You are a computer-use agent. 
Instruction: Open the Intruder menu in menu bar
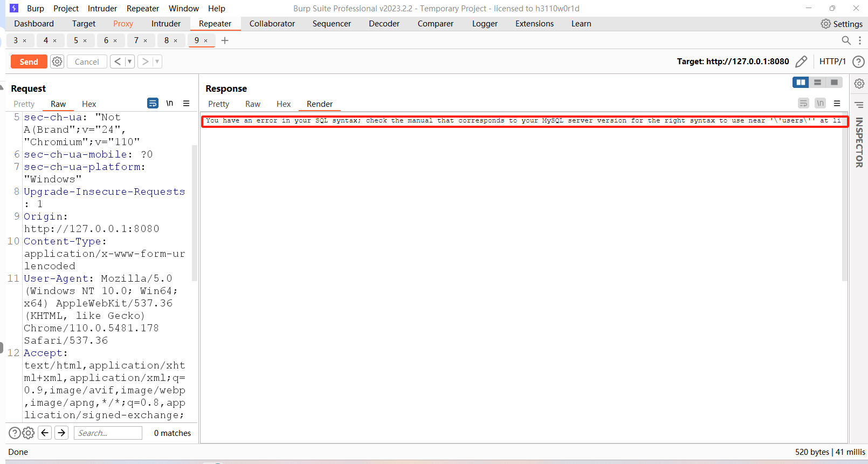pyautogui.click(x=102, y=9)
